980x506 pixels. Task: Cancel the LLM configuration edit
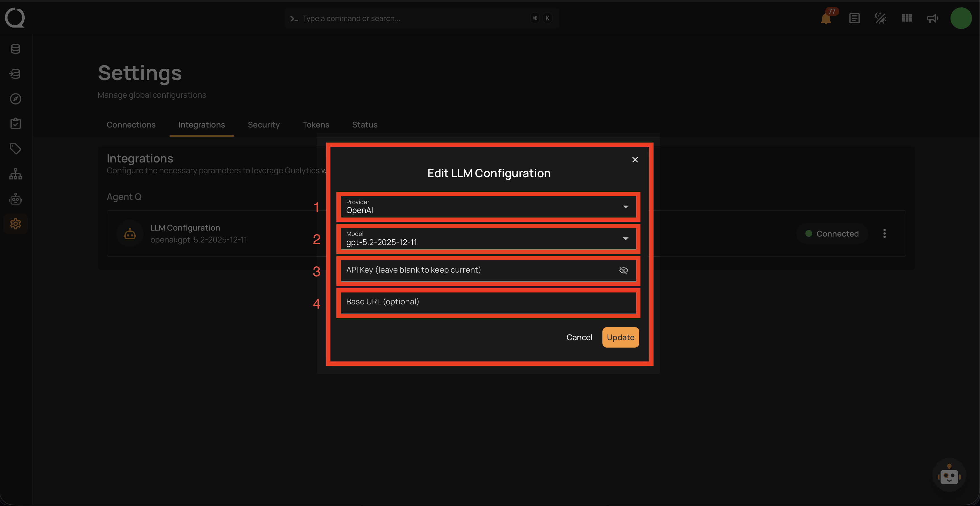(x=579, y=337)
